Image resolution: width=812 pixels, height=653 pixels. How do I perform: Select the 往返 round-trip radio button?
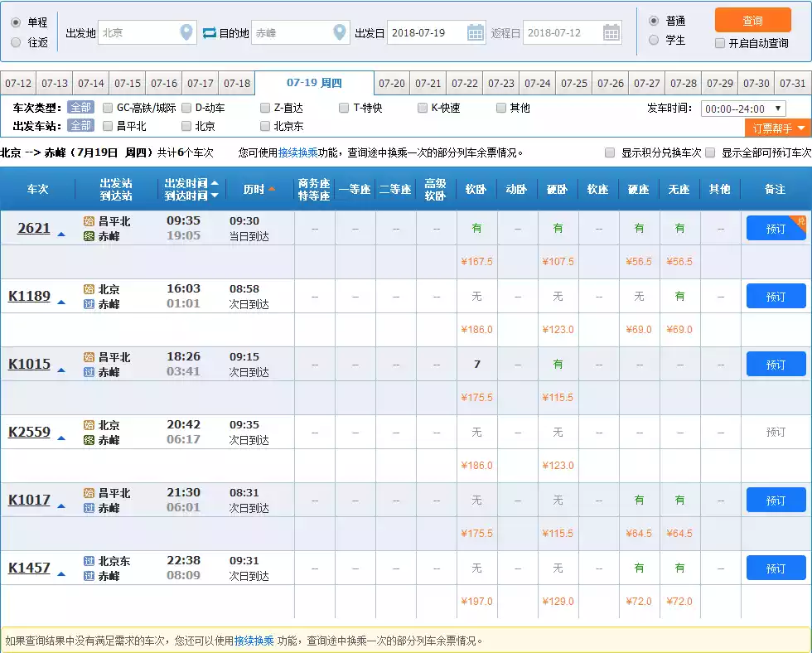click(x=16, y=42)
